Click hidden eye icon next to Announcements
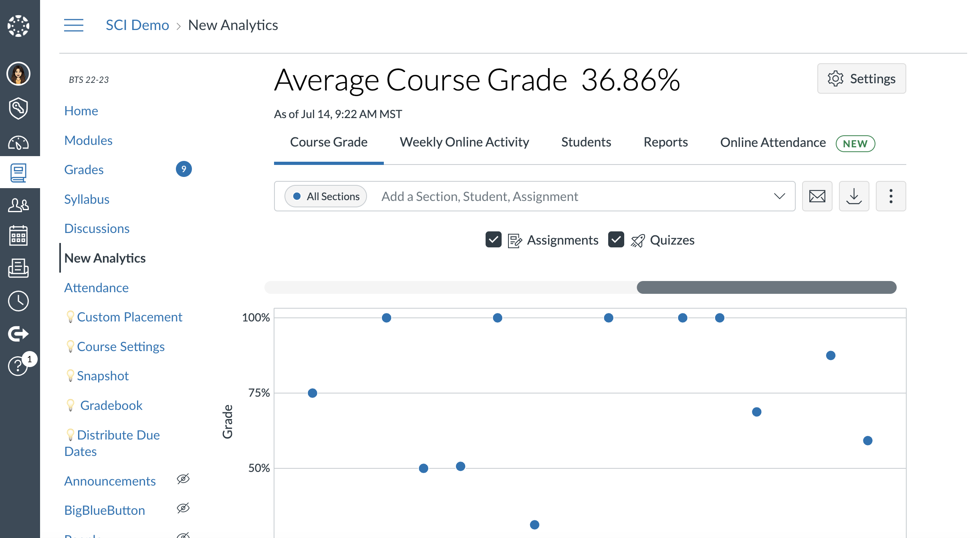The height and width of the screenshot is (538, 980). pos(183,479)
